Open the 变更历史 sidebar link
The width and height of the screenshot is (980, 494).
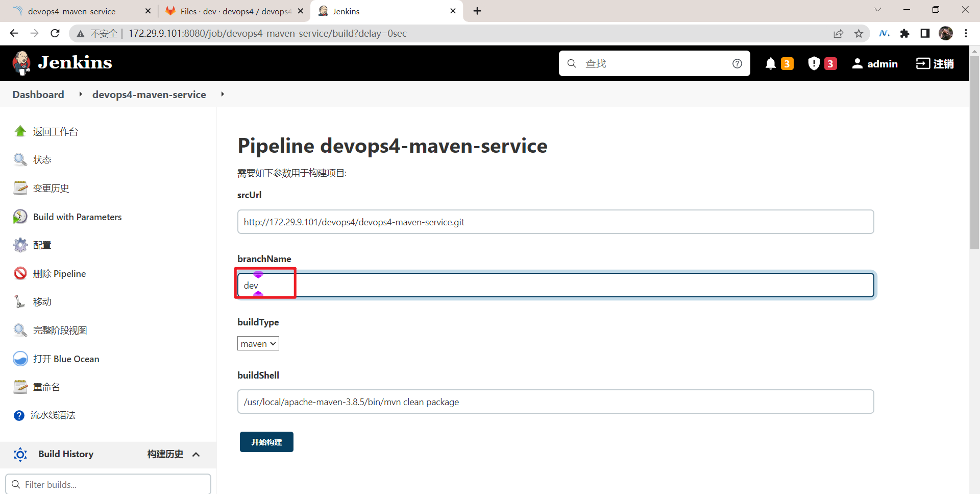tap(51, 188)
